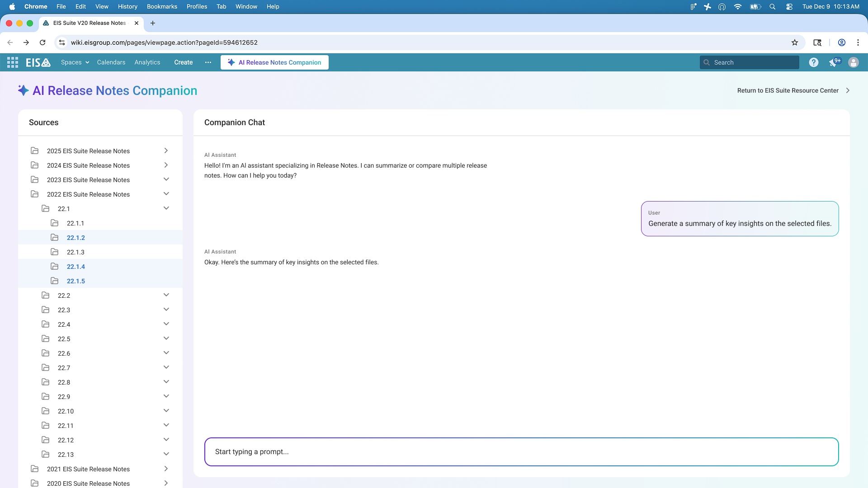This screenshot has height=488, width=868.
Task: Deselect the 22.1.5 source folder
Action: [x=76, y=281]
